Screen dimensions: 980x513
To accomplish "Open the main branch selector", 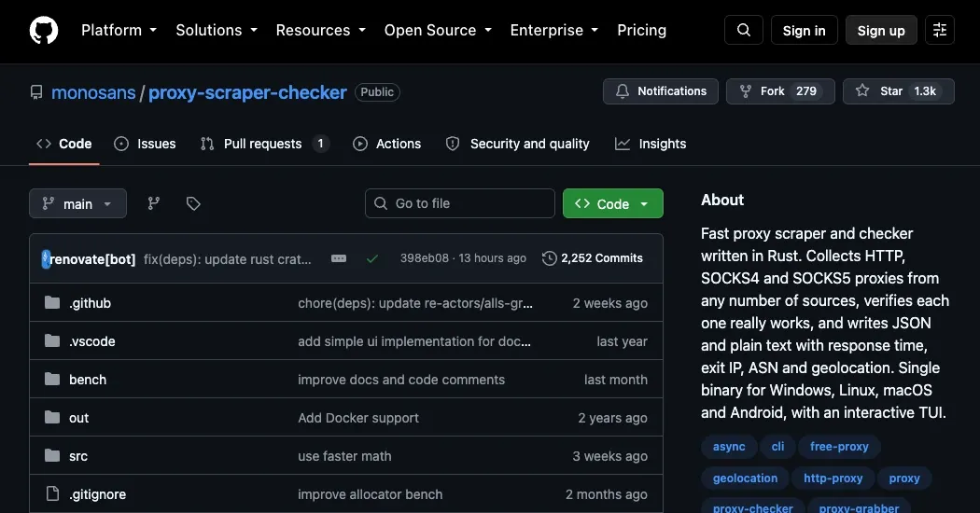I will (x=77, y=203).
